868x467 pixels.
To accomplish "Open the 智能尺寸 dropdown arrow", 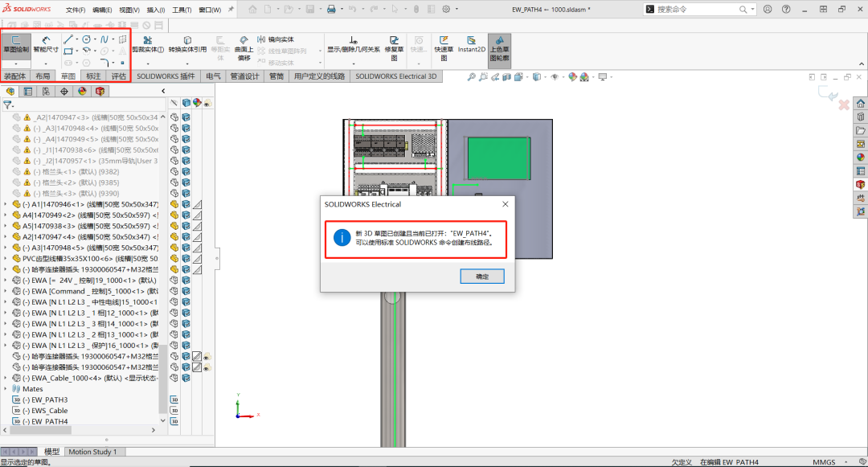I will 46,63.
